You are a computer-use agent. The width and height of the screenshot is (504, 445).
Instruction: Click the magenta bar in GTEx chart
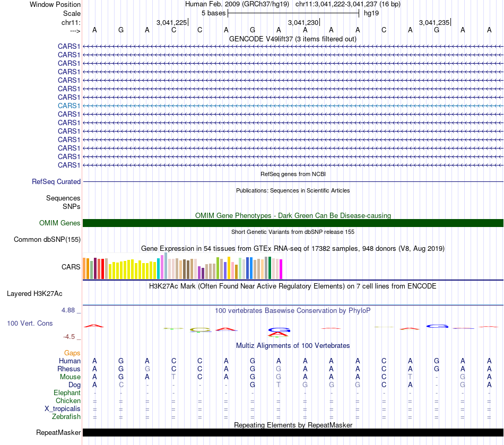tap(281, 269)
